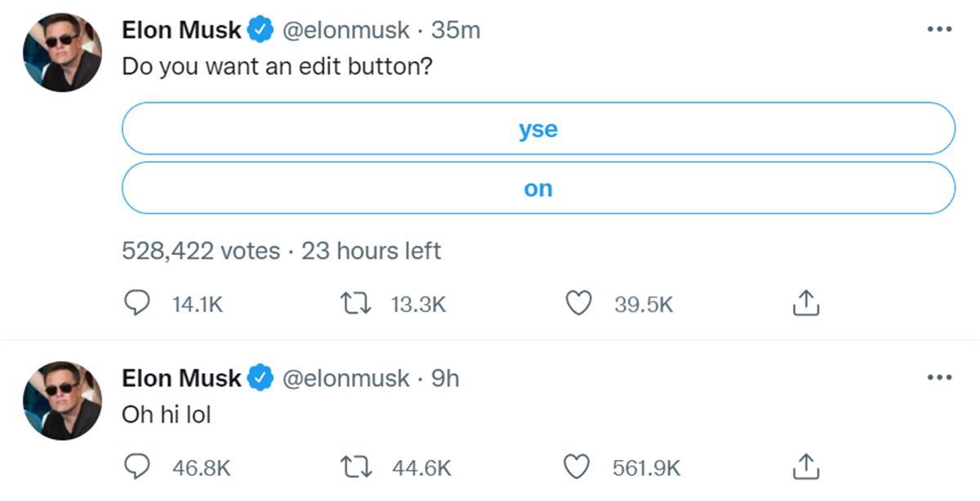The height and width of the screenshot is (501, 980).
Task: Click the verified badge on the poll tweet
Action: pyautogui.click(x=261, y=30)
